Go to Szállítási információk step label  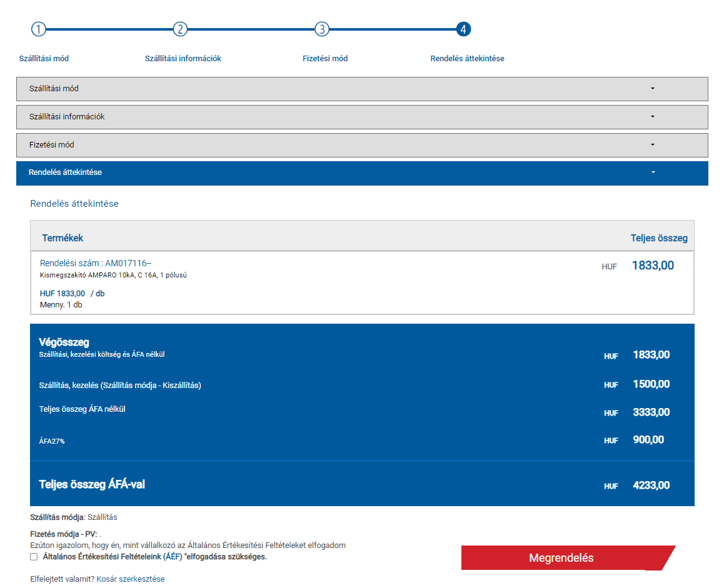click(x=183, y=59)
